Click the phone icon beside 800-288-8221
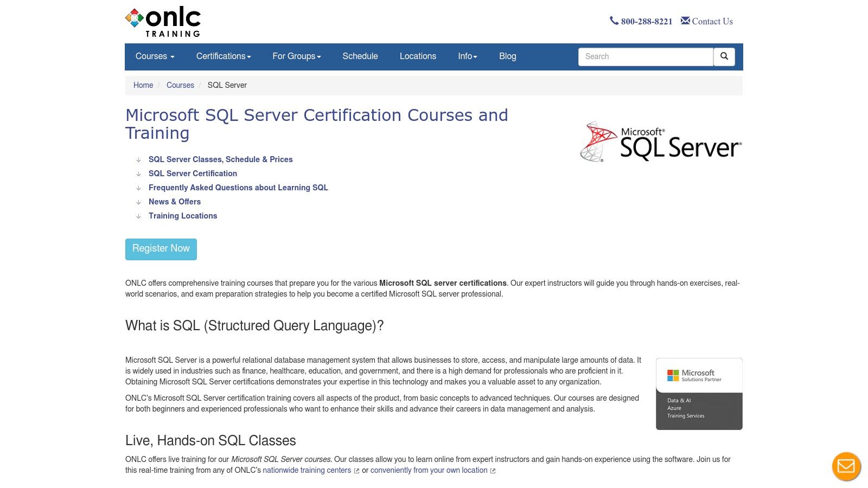The height and width of the screenshot is (488, 868). click(x=614, y=21)
